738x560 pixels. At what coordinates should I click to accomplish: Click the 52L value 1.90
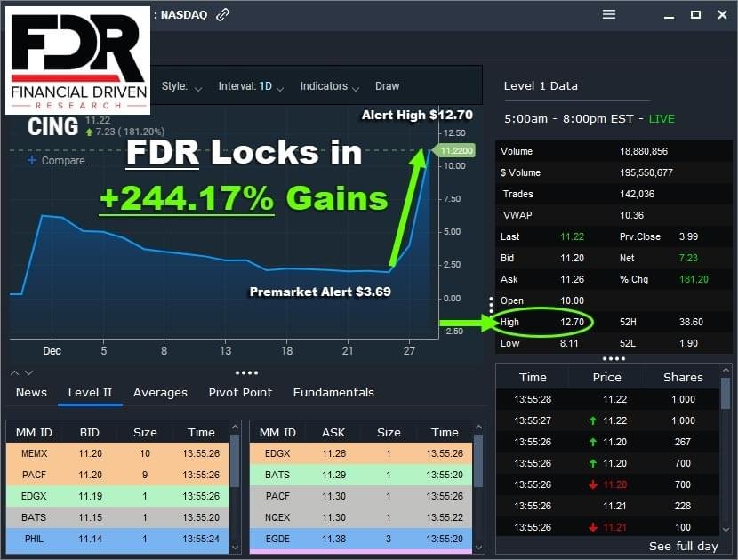688,343
